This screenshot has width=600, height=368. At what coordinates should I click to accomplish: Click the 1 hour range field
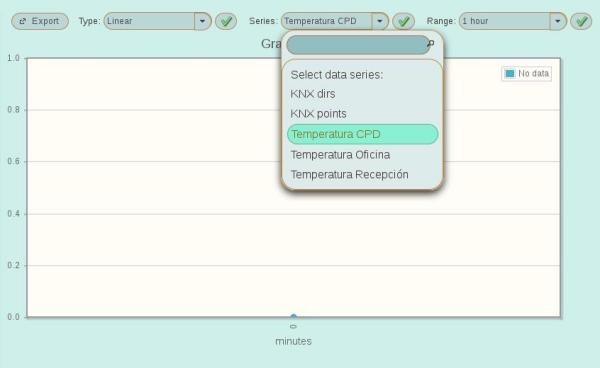505,21
